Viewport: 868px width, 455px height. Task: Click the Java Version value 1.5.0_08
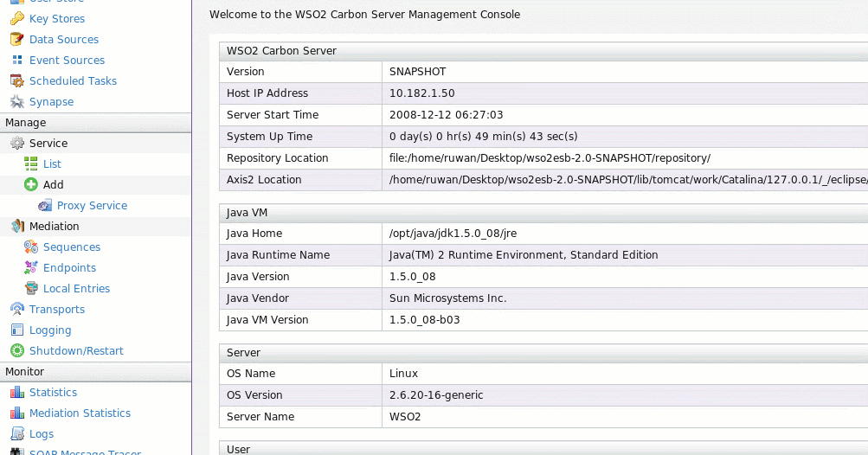click(413, 276)
